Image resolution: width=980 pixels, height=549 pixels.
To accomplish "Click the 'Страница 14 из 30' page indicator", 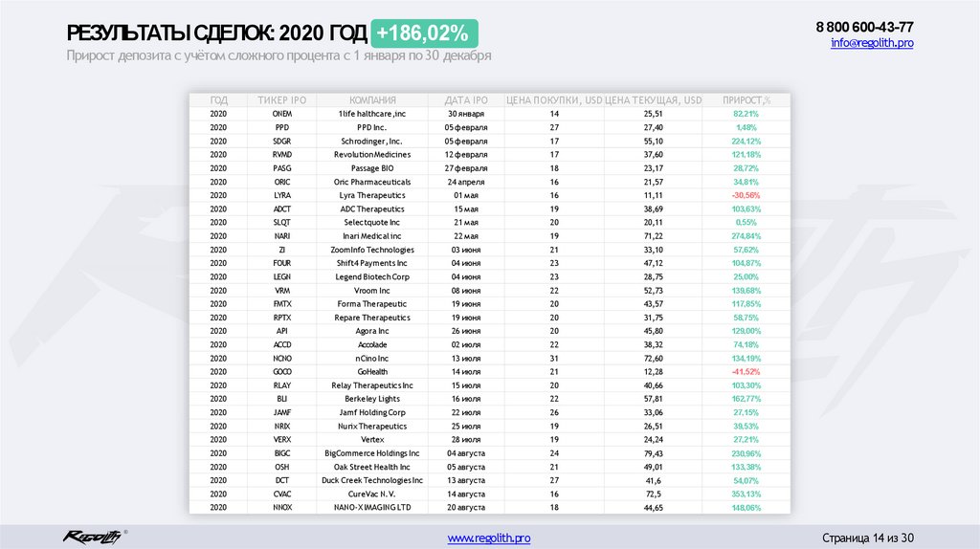I will [x=867, y=538].
